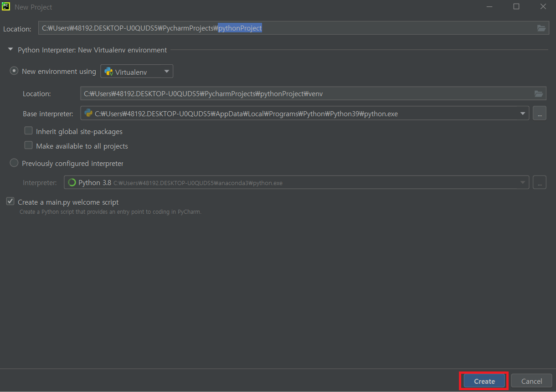Click the disabled 'Interpreter:' label
This screenshot has height=392, width=556.
40,183
